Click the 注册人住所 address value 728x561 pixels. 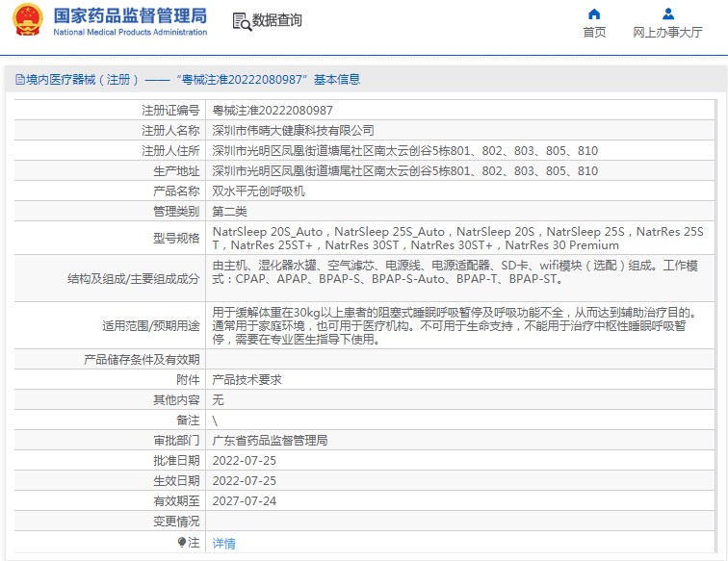point(404,151)
